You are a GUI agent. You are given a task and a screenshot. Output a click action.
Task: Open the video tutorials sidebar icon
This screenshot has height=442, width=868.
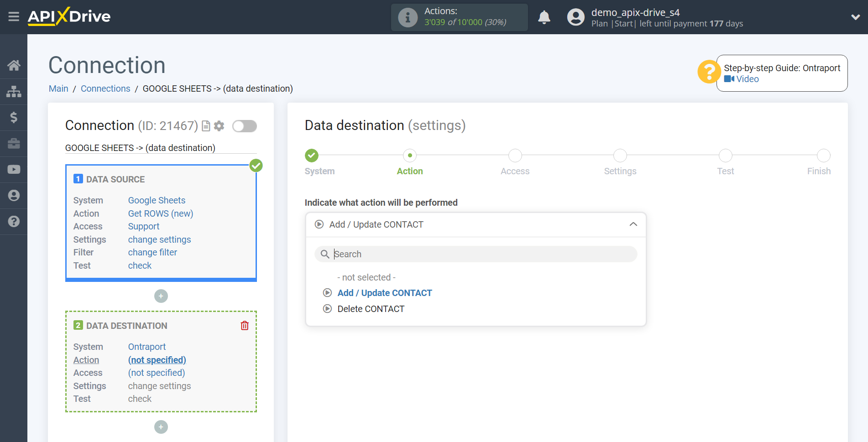point(14,169)
